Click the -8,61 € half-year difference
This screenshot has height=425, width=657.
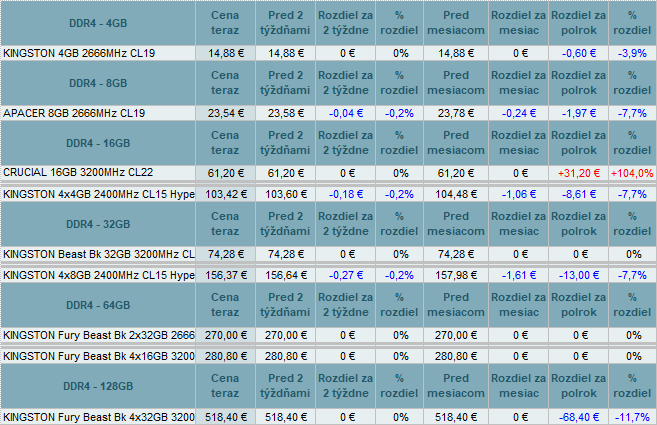point(579,194)
